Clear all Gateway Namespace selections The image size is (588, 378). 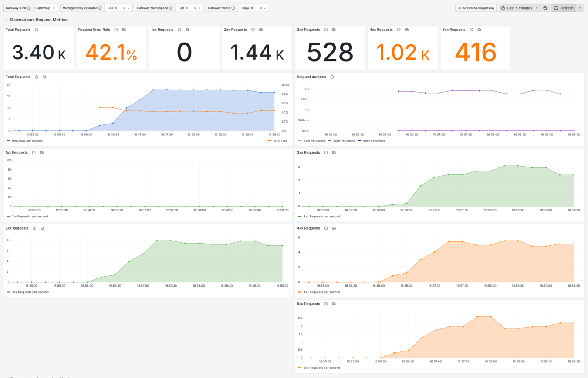(195, 8)
